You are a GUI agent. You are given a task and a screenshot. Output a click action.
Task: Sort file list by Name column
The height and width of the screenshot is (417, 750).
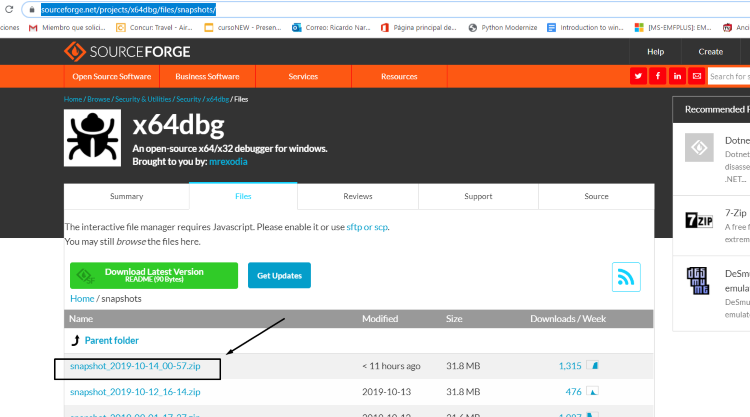pyautogui.click(x=81, y=319)
